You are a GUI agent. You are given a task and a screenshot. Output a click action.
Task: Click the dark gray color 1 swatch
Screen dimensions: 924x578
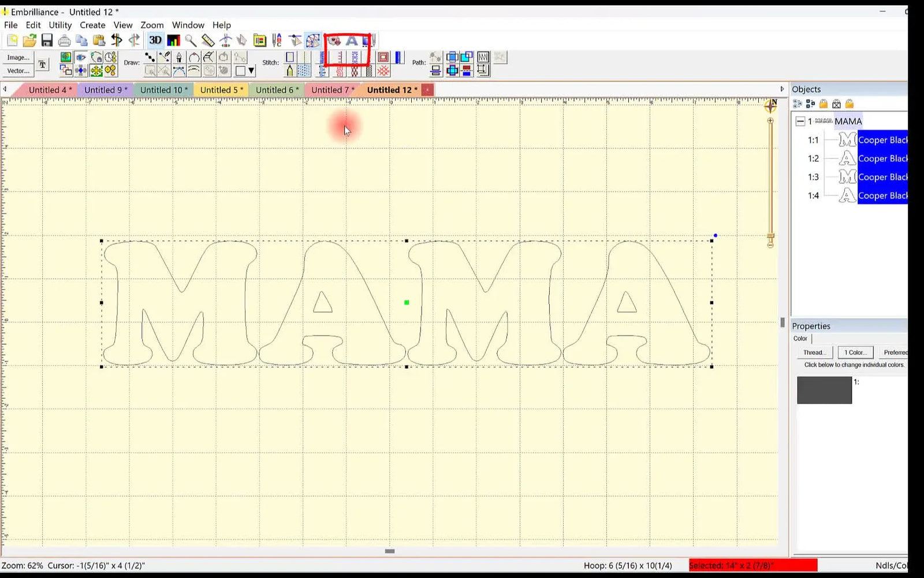(x=824, y=390)
